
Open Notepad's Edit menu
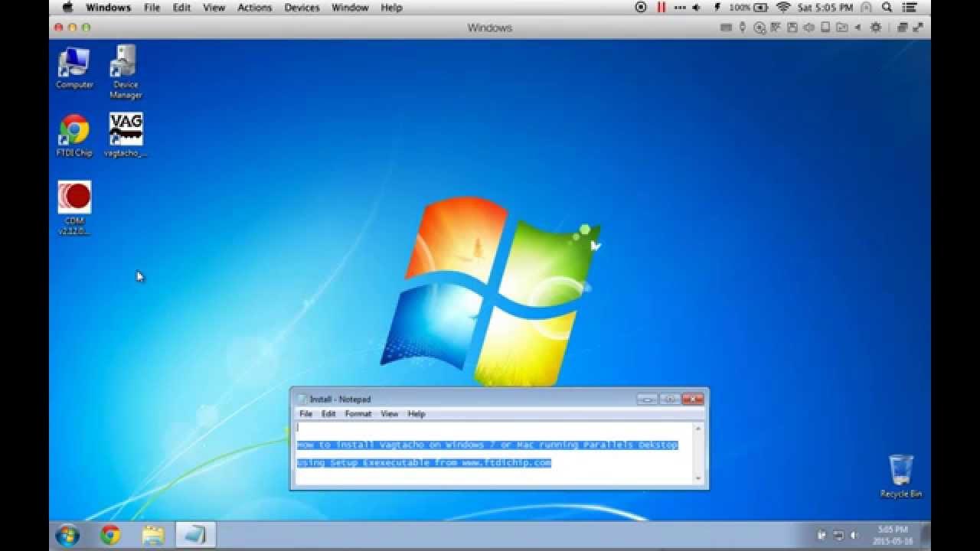pyautogui.click(x=328, y=414)
